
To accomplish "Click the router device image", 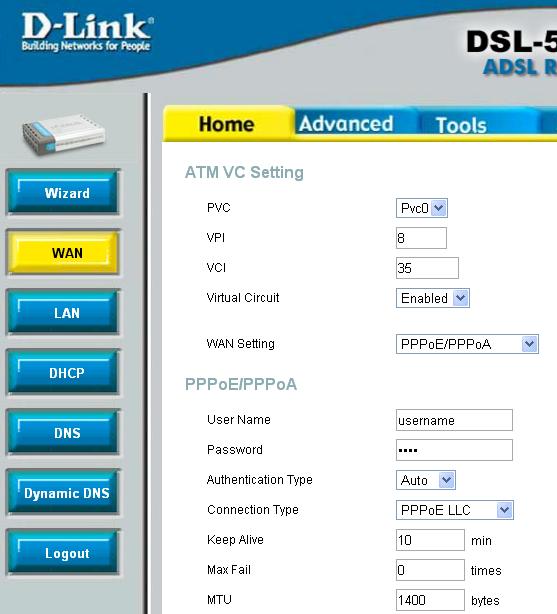I will pyautogui.click(x=64, y=134).
